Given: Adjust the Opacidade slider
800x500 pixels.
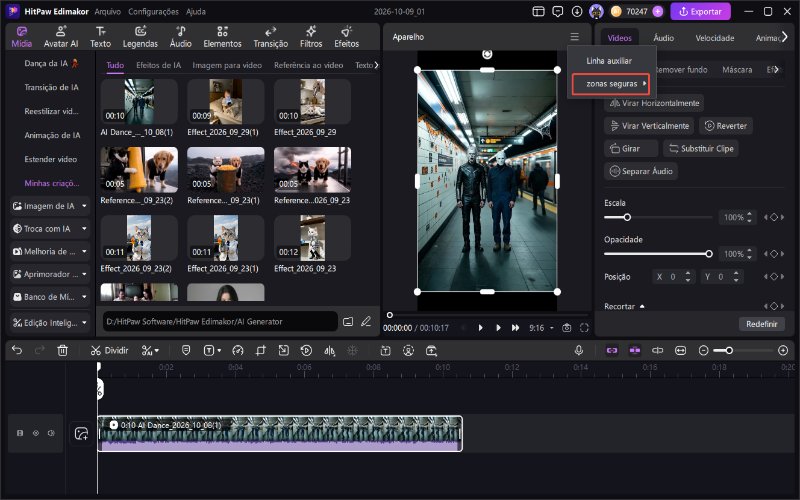Looking at the screenshot, I should 658,254.
